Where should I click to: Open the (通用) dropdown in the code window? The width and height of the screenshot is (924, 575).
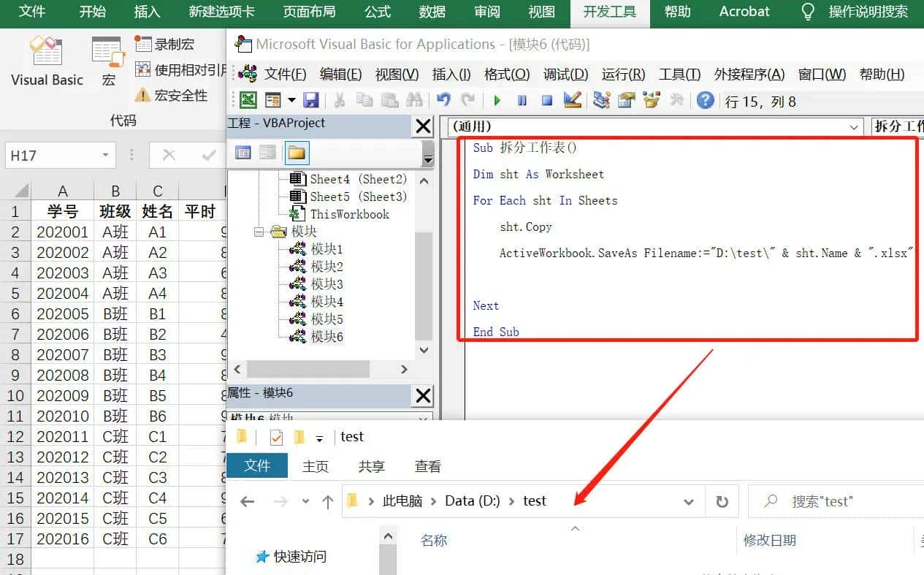855,126
